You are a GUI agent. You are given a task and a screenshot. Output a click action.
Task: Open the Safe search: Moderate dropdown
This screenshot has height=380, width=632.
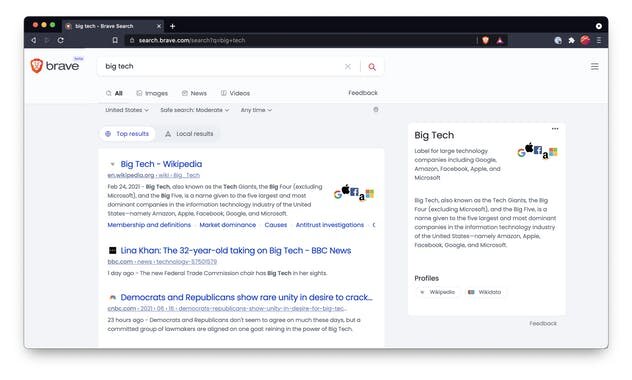click(195, 110)
